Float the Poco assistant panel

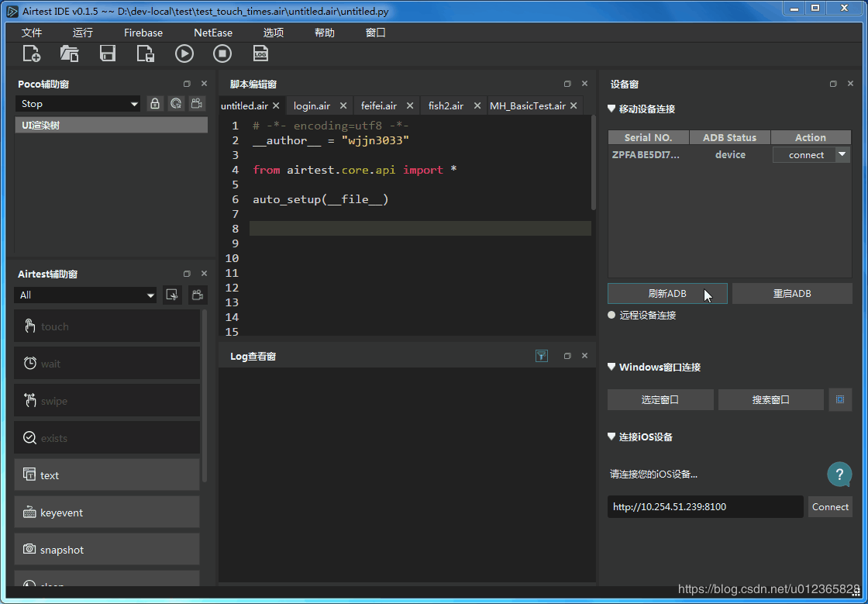point(187,85)
